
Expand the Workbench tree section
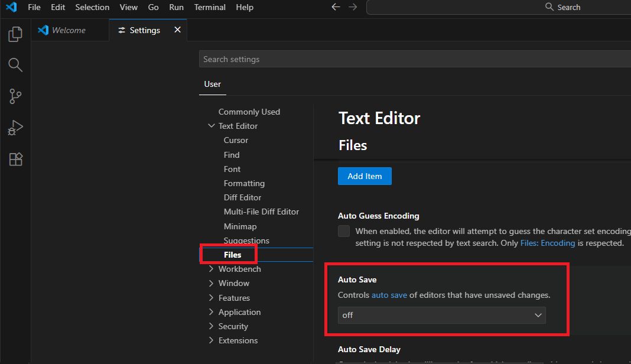212,269
